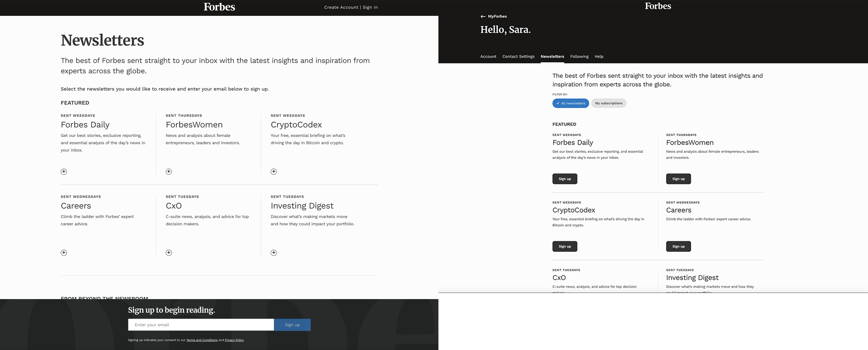The image size is (868, 350).
Task: Add CxO newsletter via plus icon
Action: (x=169, y=252)
